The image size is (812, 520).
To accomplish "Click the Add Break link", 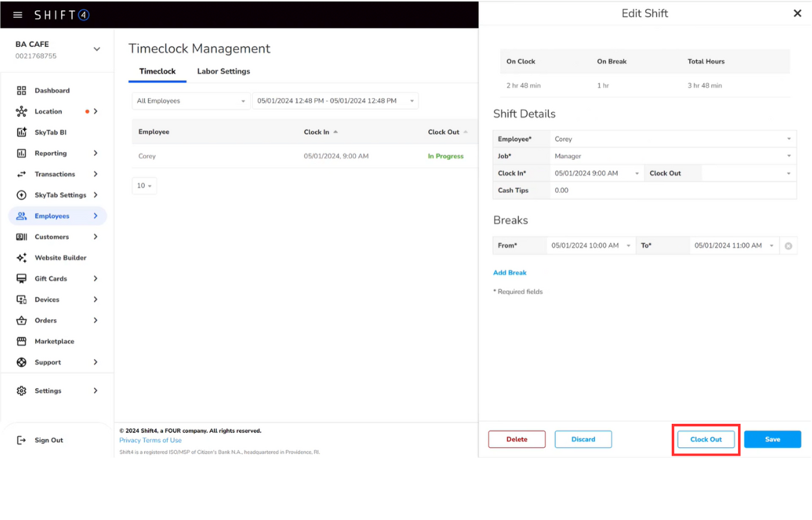I will click(509, 273).
